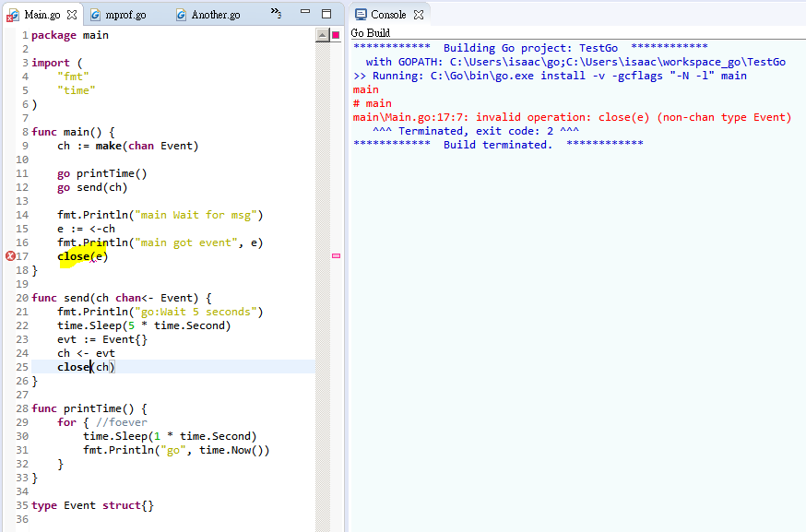Click the red error summary square above ruler
Viewport: 806px width, 532px height.
tap(336, 35)
